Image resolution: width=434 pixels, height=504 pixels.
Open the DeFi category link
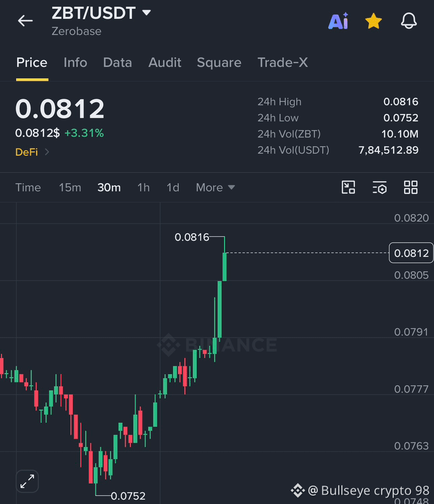(x=32, y=152)
